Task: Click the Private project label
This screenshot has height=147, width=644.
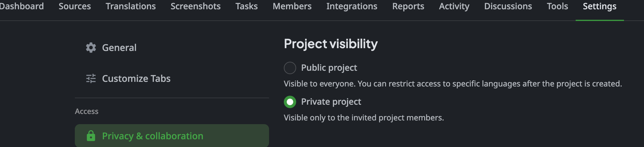Action: point(331,102)
